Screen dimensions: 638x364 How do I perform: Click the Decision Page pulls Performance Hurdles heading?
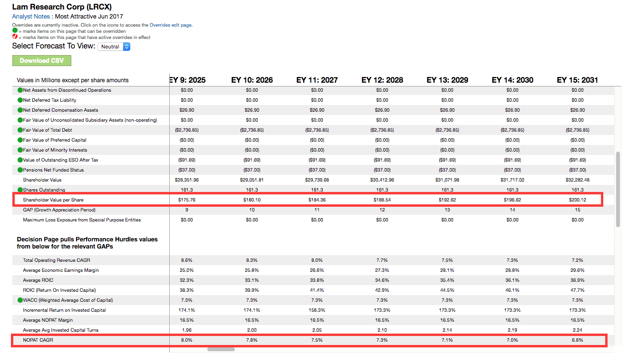tap(87, 243)
